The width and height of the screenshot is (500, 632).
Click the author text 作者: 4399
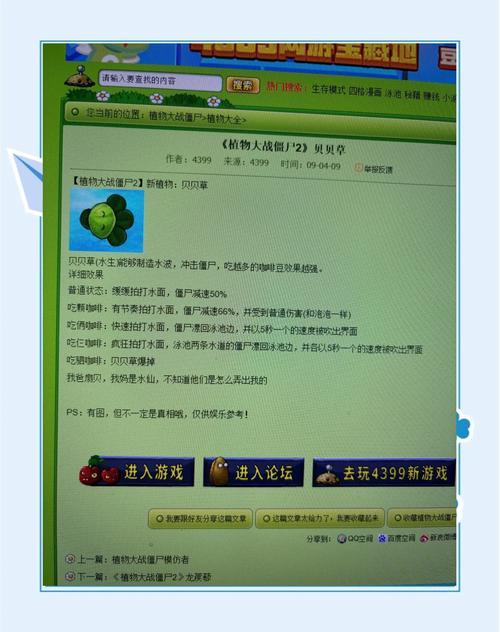[189, 160]
